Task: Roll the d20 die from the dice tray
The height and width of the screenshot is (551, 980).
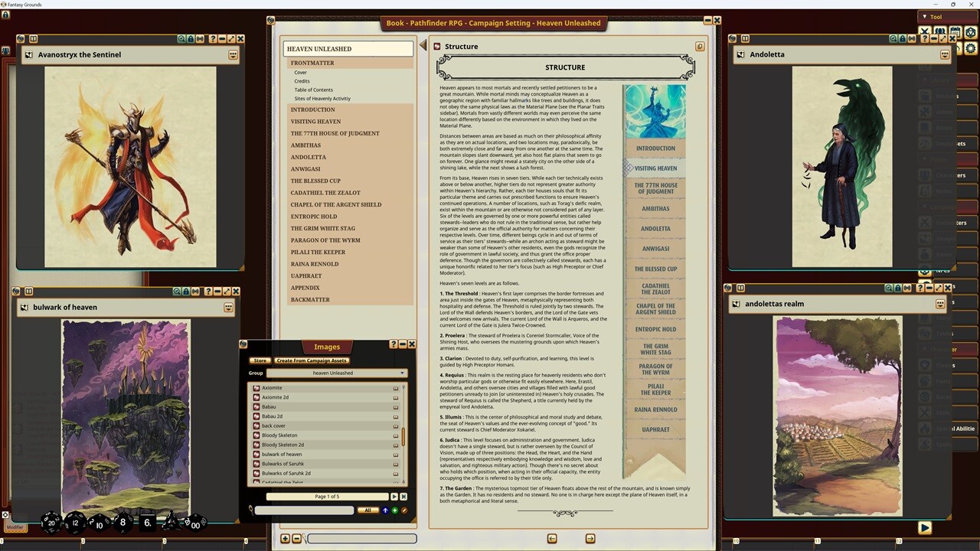Action: [51, 523]
